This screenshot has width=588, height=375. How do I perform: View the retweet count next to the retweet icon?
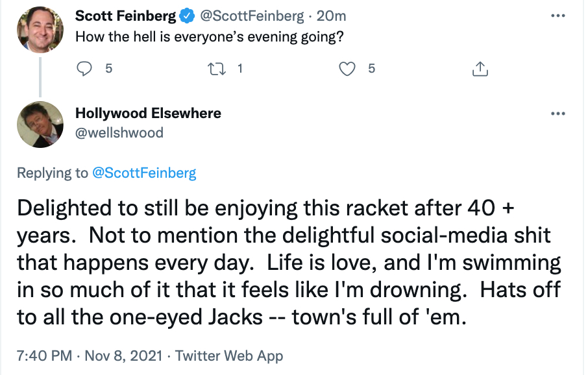tap(239, 68)
